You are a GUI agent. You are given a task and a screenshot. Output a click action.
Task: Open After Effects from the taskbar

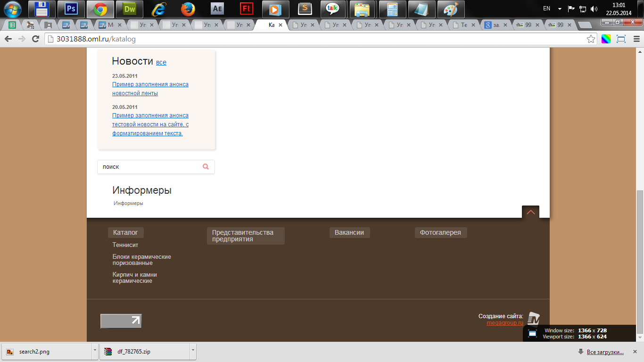217,9
